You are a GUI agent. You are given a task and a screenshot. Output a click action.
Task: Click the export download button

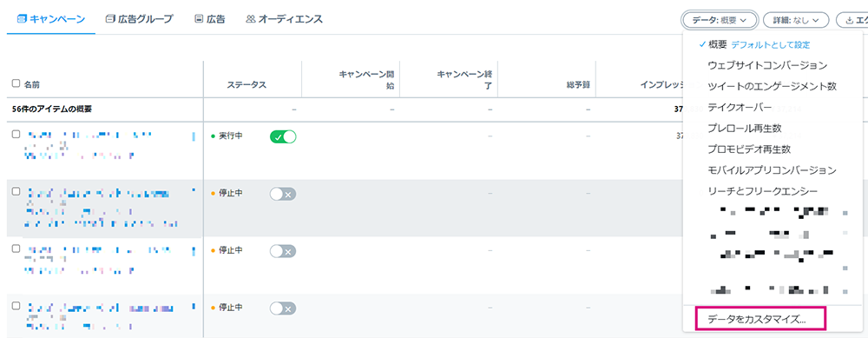coord(852,20)
